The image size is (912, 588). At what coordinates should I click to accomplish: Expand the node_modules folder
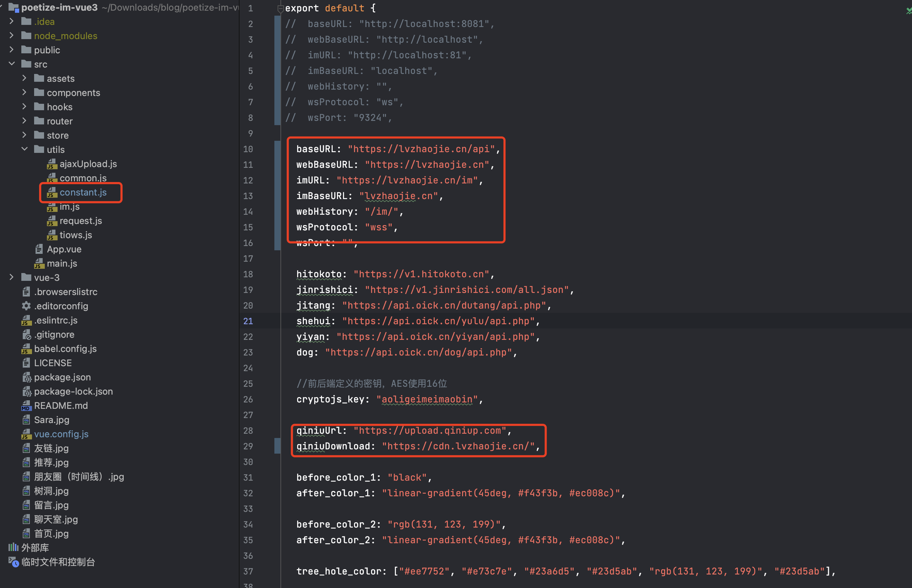coord(12,36)
